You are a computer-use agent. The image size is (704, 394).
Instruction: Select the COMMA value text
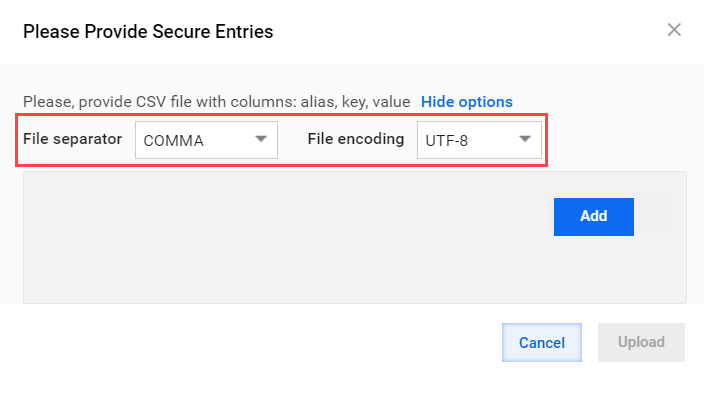click(173, 141)
